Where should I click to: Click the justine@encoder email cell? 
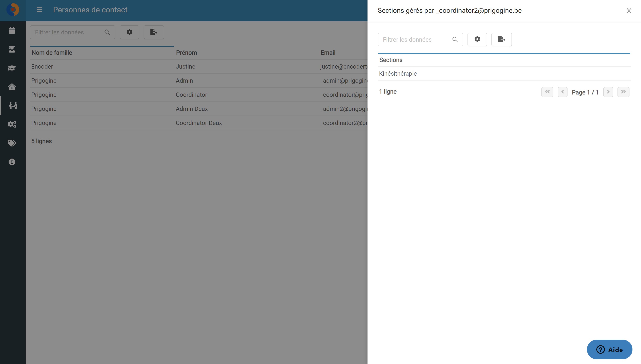pos(344,66)
